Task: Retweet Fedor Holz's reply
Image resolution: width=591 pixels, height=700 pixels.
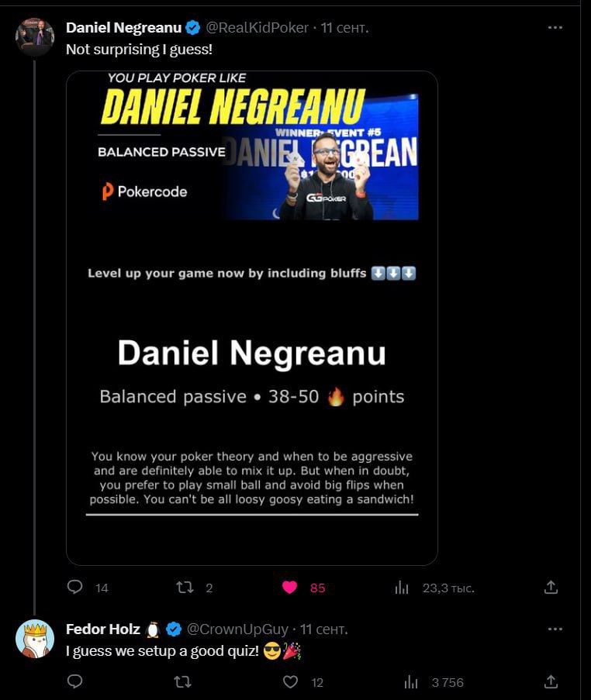Action: tap(182, 681)
